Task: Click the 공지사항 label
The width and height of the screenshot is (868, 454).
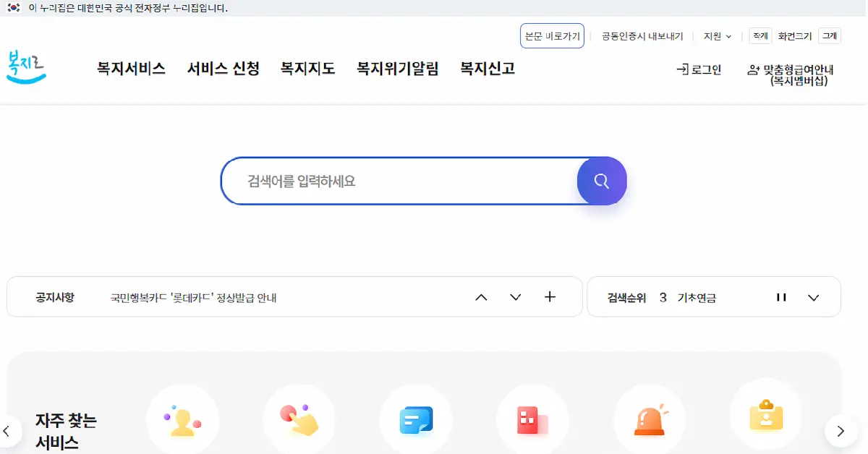Action: click(x=55, y=297)
